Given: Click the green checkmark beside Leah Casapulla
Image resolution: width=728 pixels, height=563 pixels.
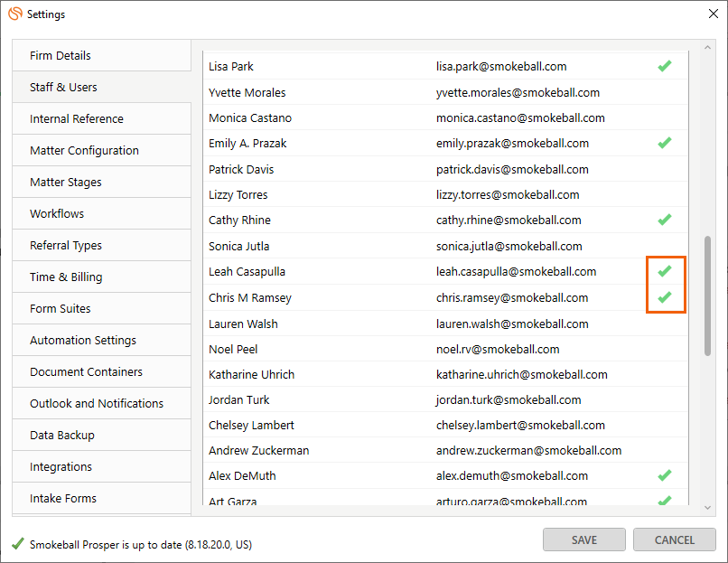Looking at the screenshot, I should pyautogui.click(x=665, y=271).
